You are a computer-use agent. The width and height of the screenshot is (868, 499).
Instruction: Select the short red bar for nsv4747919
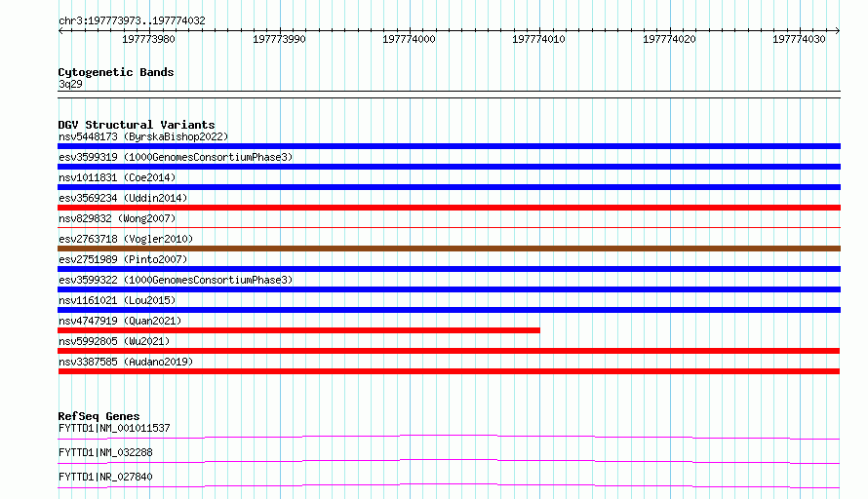pyautogui.click(x=299, y=330)
